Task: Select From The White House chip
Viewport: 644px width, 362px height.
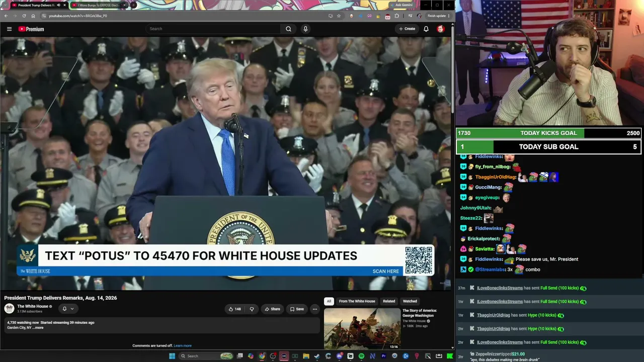Action: click(357, 301)
